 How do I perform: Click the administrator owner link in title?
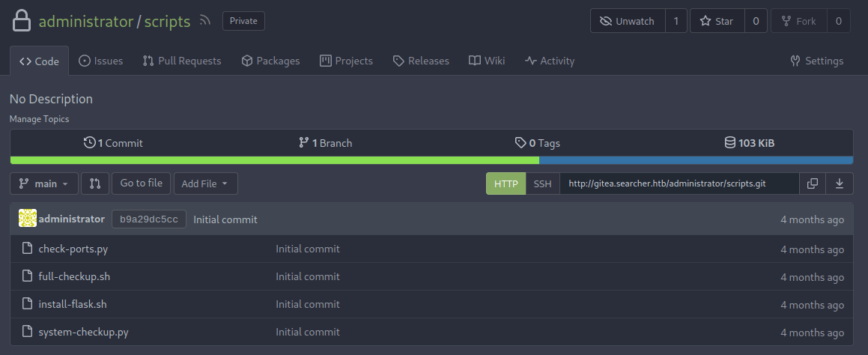pyautogui.click(x=86, y=21)
